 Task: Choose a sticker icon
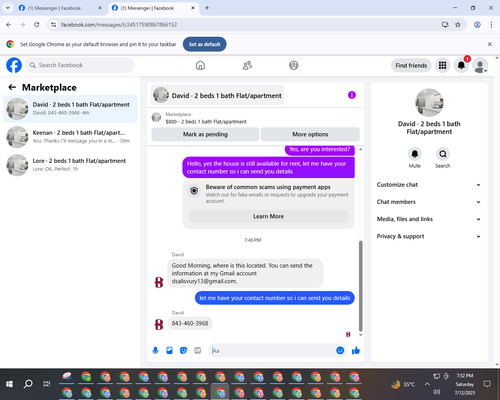point(183,350)
